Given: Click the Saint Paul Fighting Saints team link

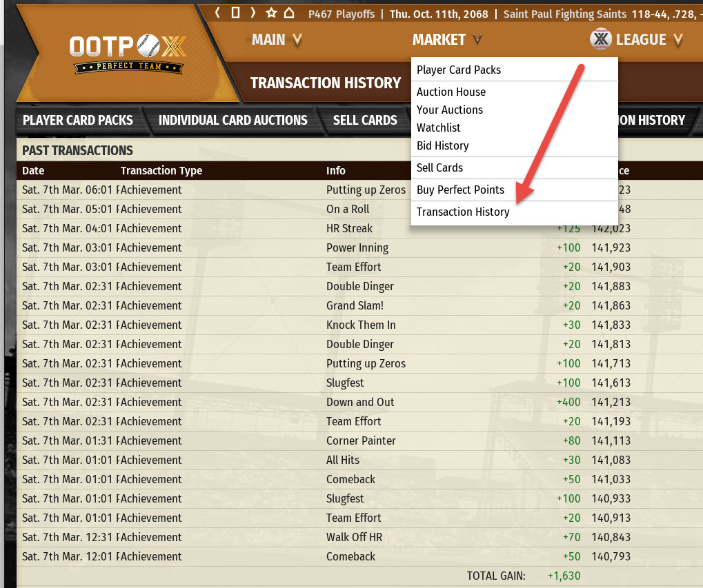Looking at the screenshot, I should 565,14.
